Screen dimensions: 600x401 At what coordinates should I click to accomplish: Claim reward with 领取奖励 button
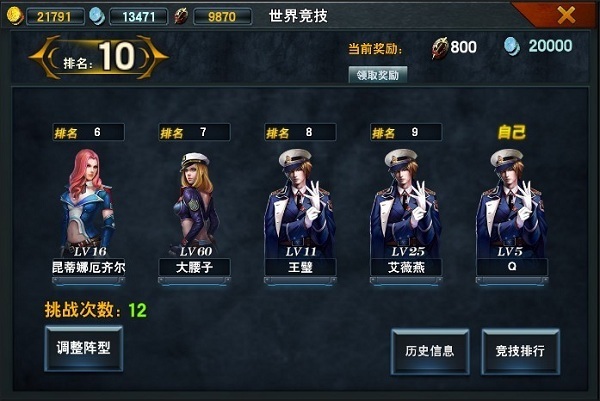click(x=378, y=75)
